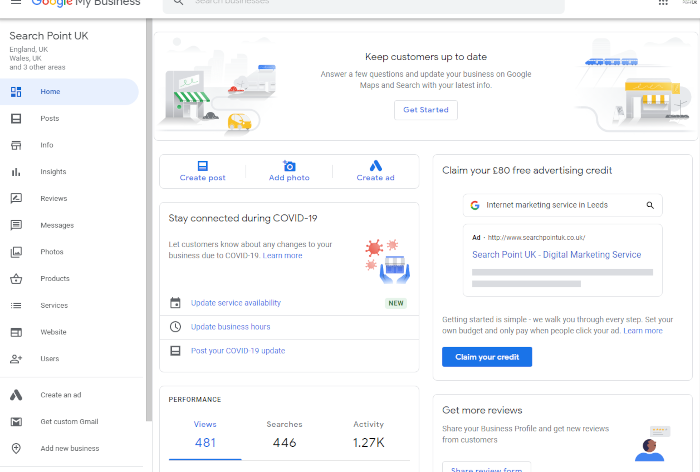The width and height of the screenshot is (700, 472).
Task: Click the Info storefront icon in sidebar
Action: [x=16, y=145]
